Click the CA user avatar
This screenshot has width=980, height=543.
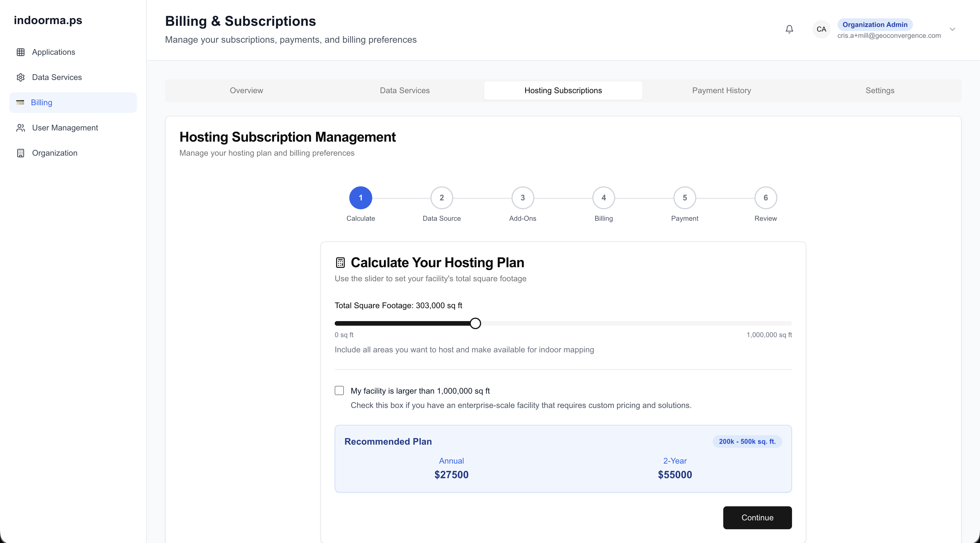point(821,29)
